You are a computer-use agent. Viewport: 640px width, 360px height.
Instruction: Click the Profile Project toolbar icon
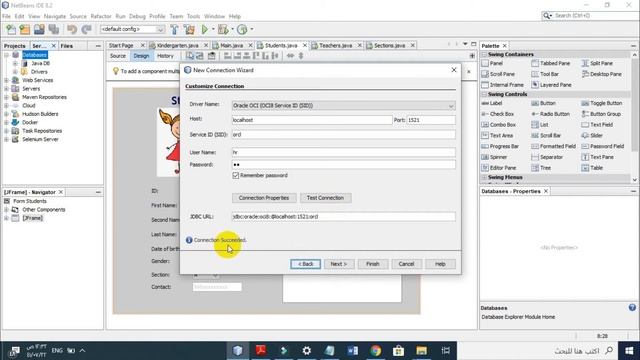point(242,29)
